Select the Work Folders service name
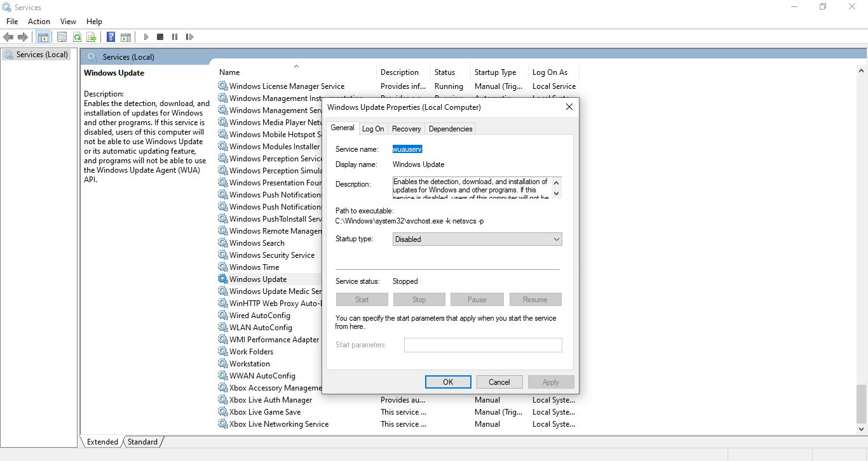Screen dimensions: 868x461 coord(252,351)
